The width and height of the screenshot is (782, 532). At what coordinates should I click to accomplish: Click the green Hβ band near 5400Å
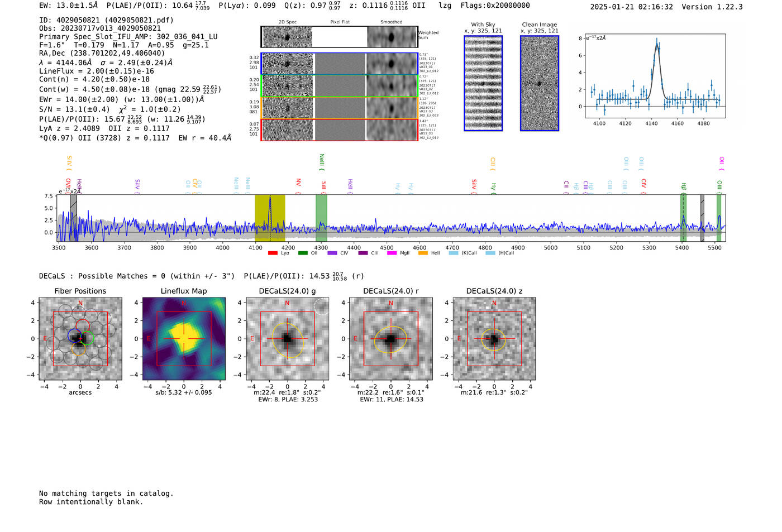tap(683, 218)
